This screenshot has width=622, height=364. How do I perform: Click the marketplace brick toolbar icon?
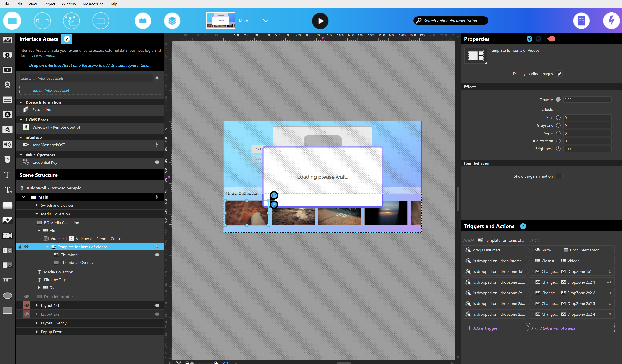[143, 21]
